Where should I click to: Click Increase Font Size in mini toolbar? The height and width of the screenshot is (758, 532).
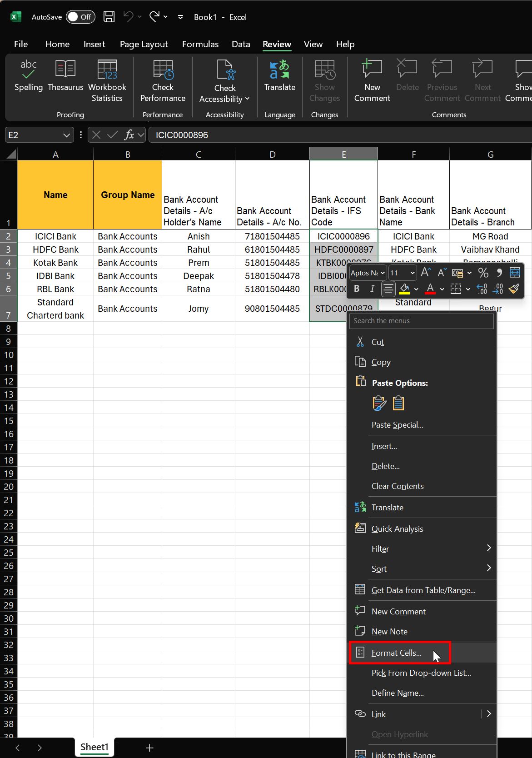[x=426, y=273]
